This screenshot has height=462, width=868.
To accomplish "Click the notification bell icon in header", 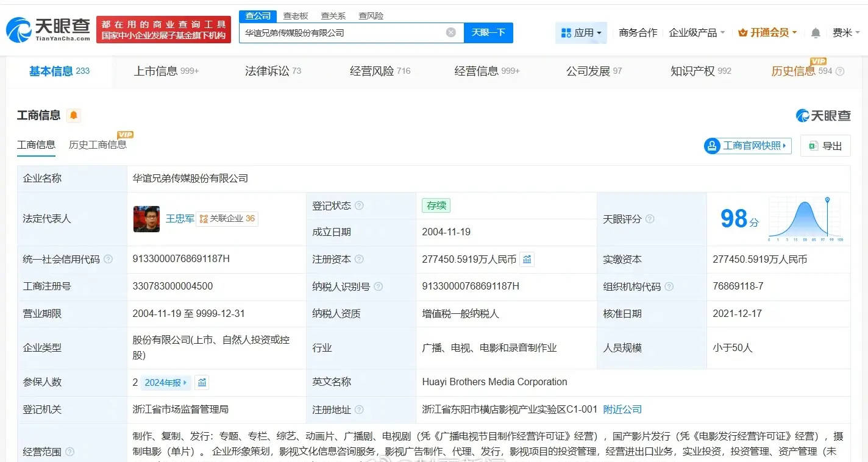I will tap(816, 33).
